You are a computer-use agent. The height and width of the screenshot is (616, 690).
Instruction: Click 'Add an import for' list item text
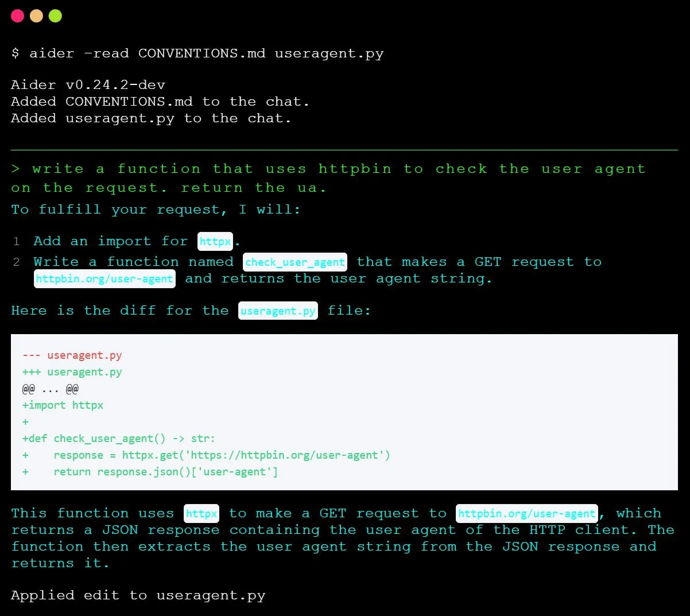(111, 241)
